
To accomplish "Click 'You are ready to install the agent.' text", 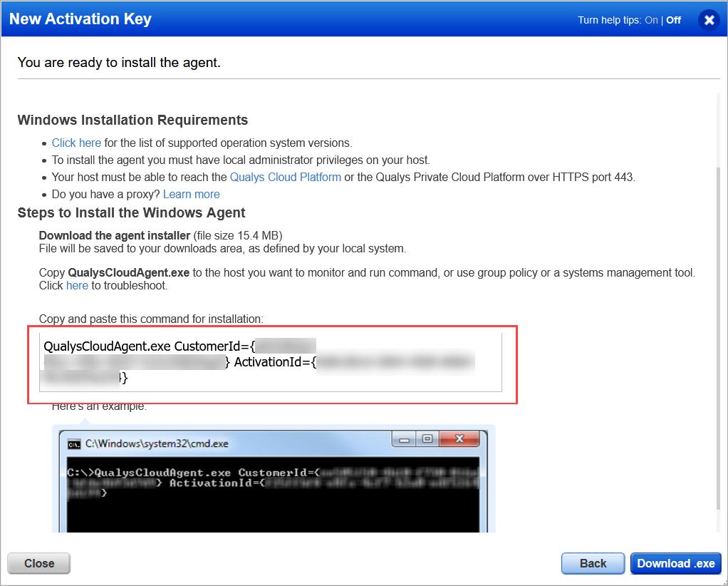I will (x=119, y=62).
